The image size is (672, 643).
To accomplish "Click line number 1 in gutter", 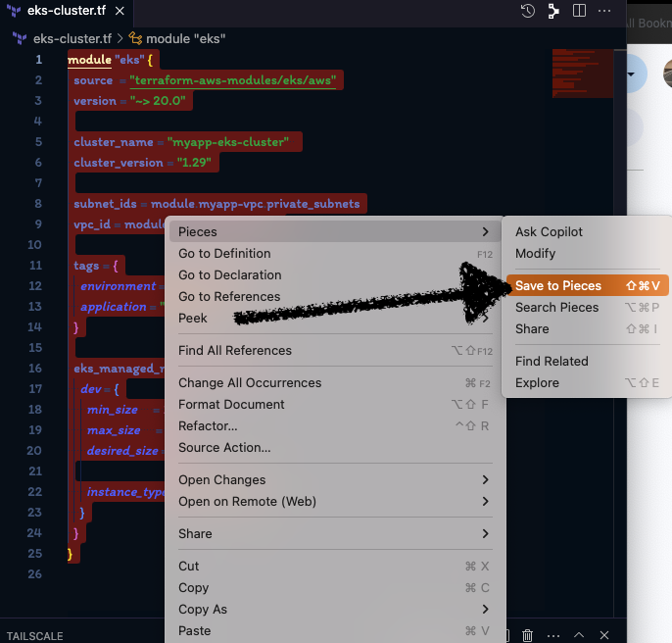I will (39, 59).
